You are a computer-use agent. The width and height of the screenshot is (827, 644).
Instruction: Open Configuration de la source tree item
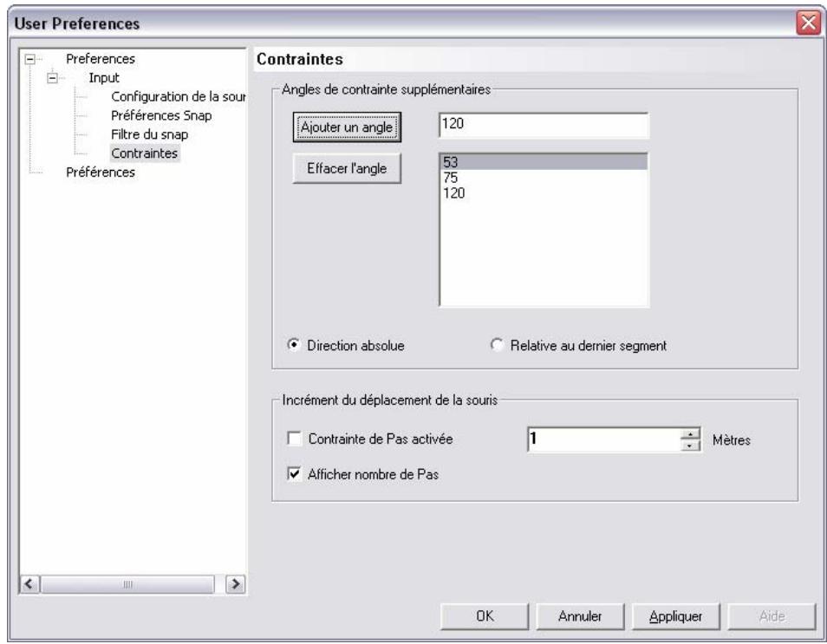tap(179, 95)
